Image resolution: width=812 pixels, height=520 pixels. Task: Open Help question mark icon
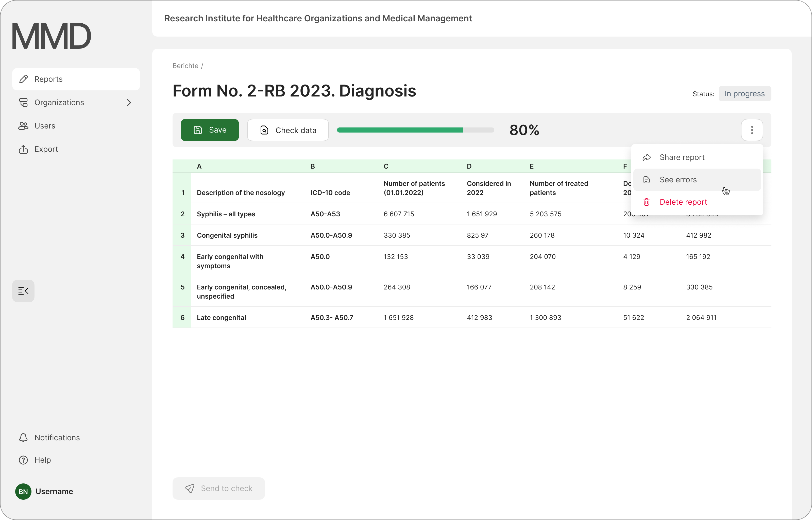point(23,460)
